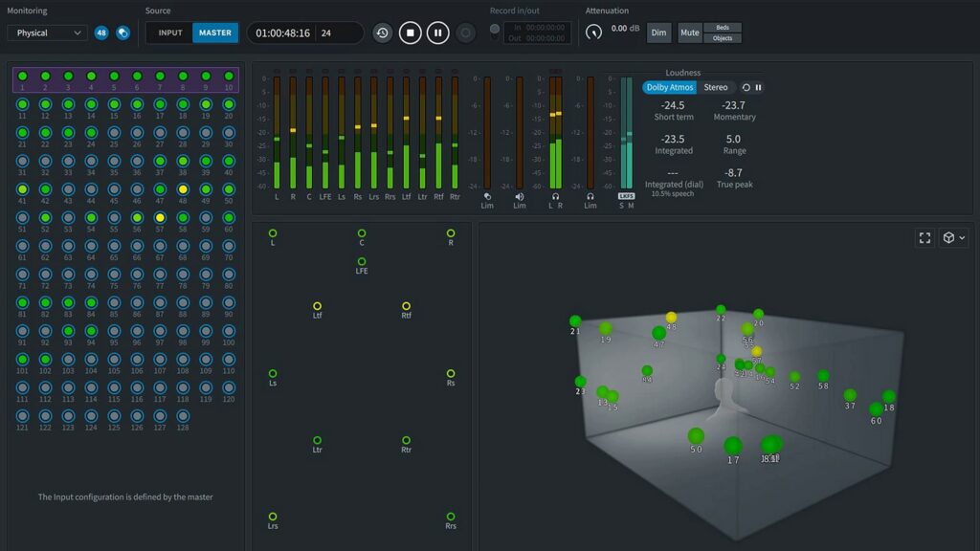Select the Stereo loudness tab

(x=717, y=87)
